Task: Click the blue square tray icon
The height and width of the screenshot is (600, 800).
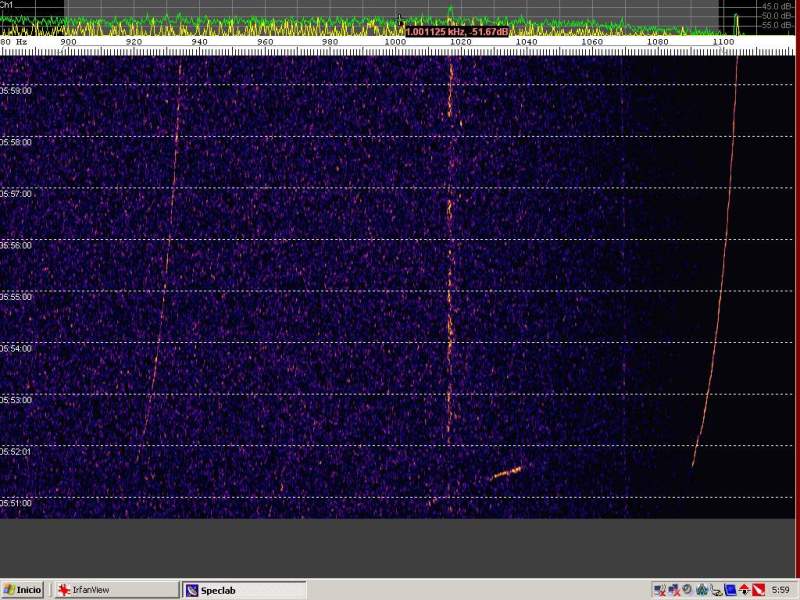Action: coord(730,590)
